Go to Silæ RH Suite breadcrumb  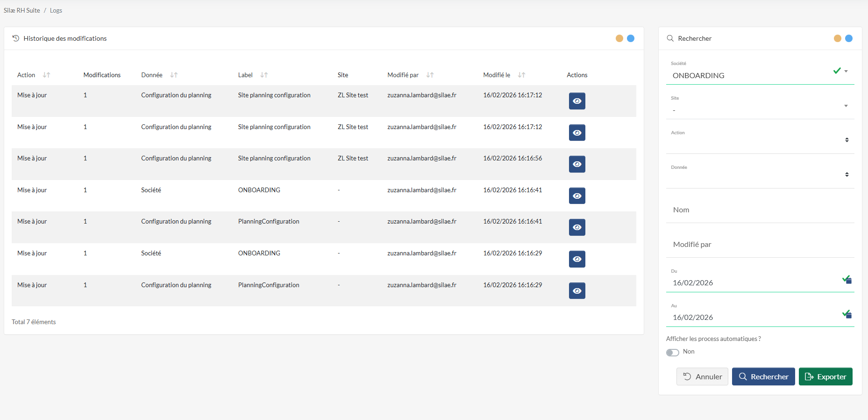(22, 10)
